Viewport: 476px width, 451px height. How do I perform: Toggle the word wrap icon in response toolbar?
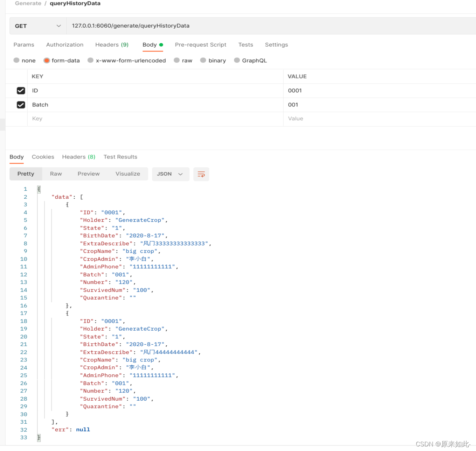[x=201, y=174]
